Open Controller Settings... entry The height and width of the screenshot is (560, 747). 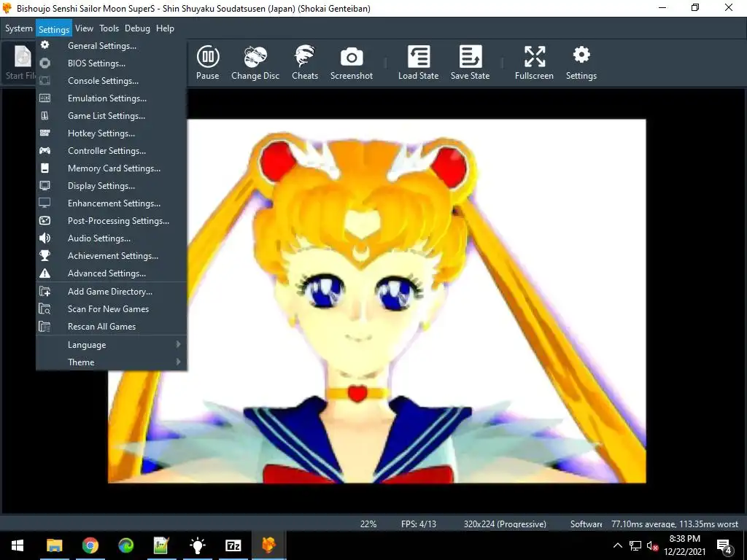[x=112, y=150]
